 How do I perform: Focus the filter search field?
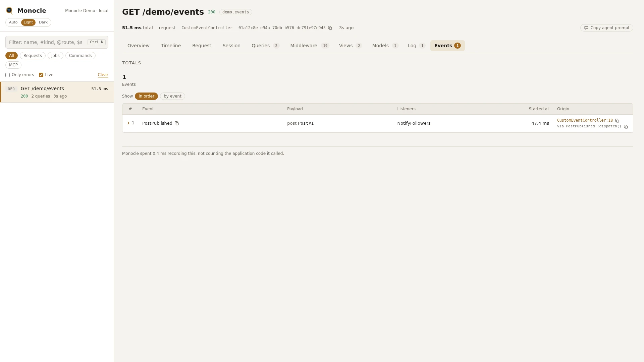pos(57,42)
